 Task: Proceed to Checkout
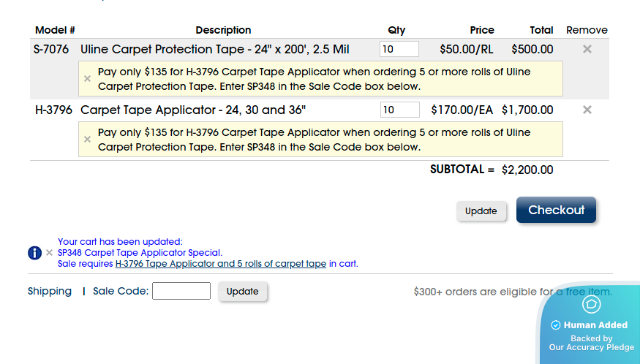pyautogui.click(x=556, y=210)
